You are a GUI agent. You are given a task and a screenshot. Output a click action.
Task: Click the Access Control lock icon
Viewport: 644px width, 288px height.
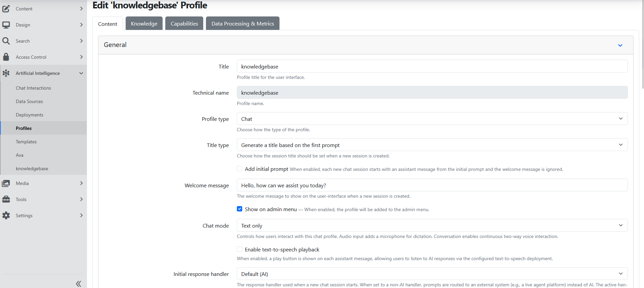[6, 57]
